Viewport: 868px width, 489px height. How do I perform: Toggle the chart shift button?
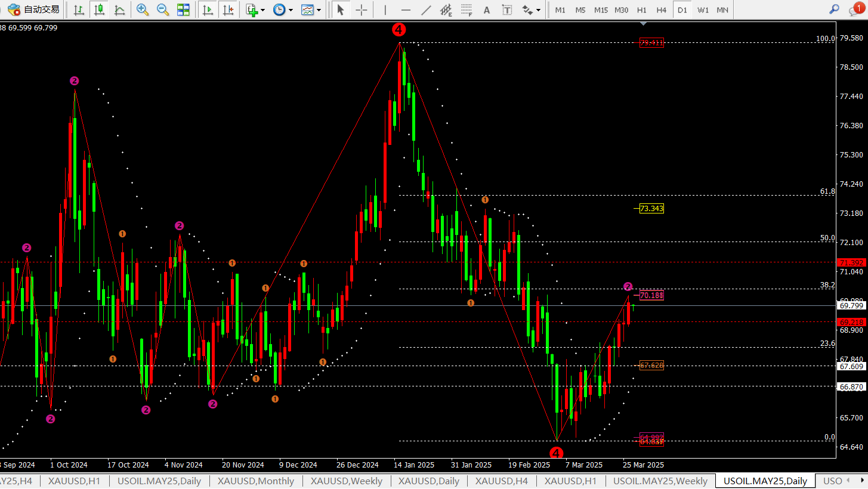pyautogui.click(x=227, y=10)
